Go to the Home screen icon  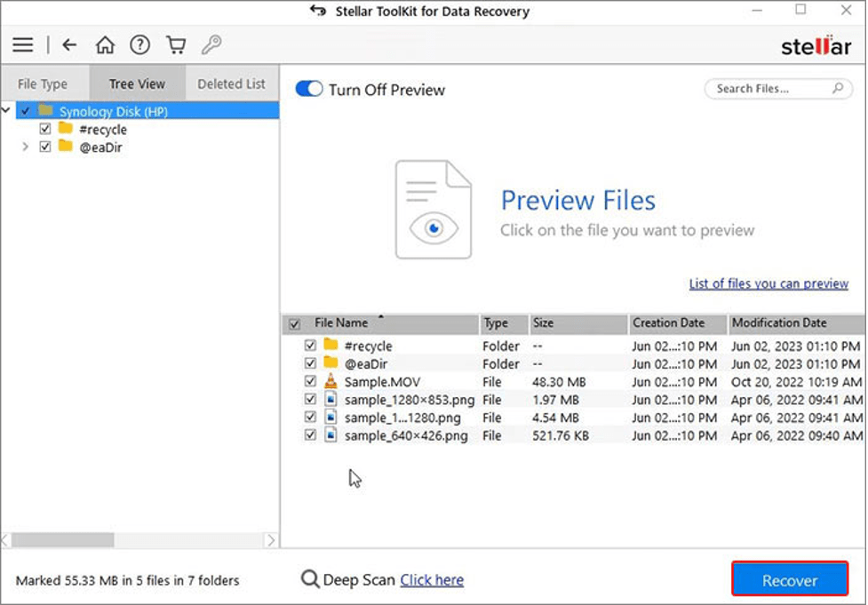point(105,44)
